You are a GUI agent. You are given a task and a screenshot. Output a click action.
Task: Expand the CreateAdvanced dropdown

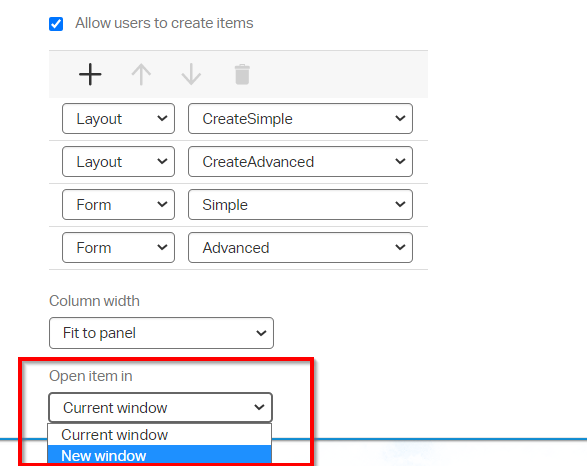point(300,162)
